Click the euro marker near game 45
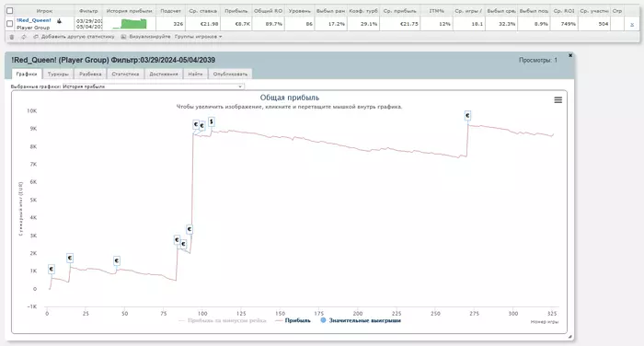The height and width of the screenshot is (346, 644). [x=117, y=260]
